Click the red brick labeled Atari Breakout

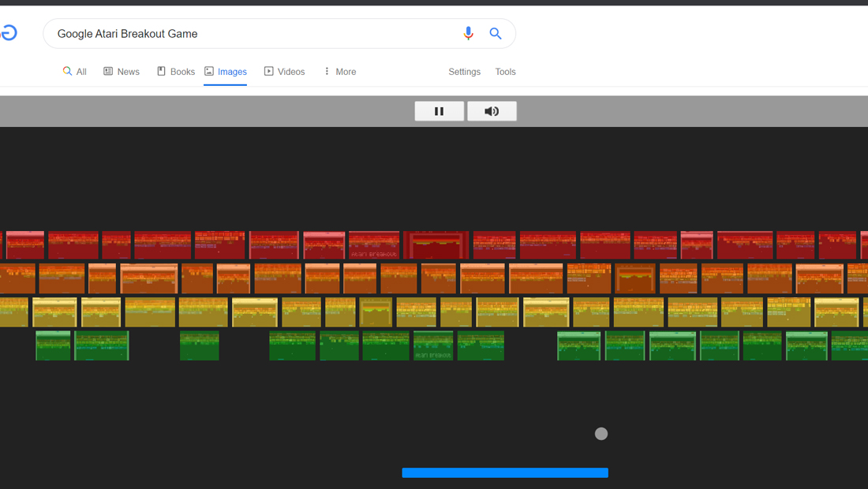point(374,245)
